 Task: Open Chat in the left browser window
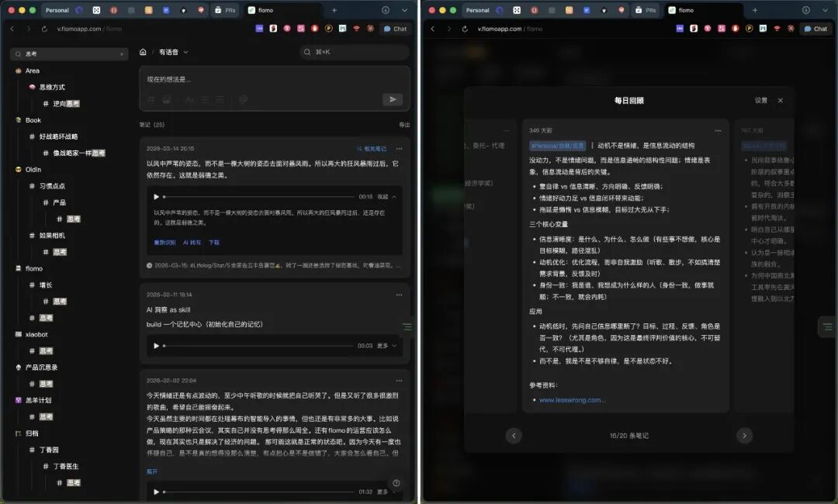(395, 29)
